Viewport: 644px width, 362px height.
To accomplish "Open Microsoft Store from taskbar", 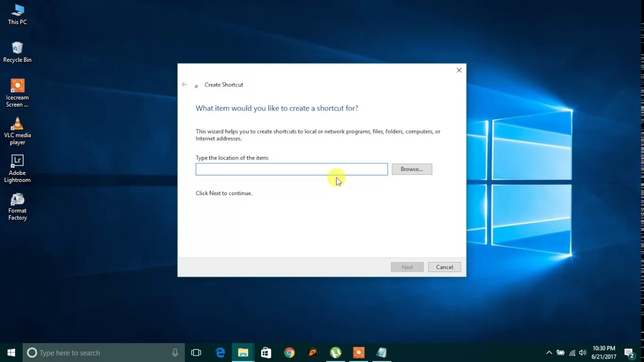I will click(x=266, y=352).
